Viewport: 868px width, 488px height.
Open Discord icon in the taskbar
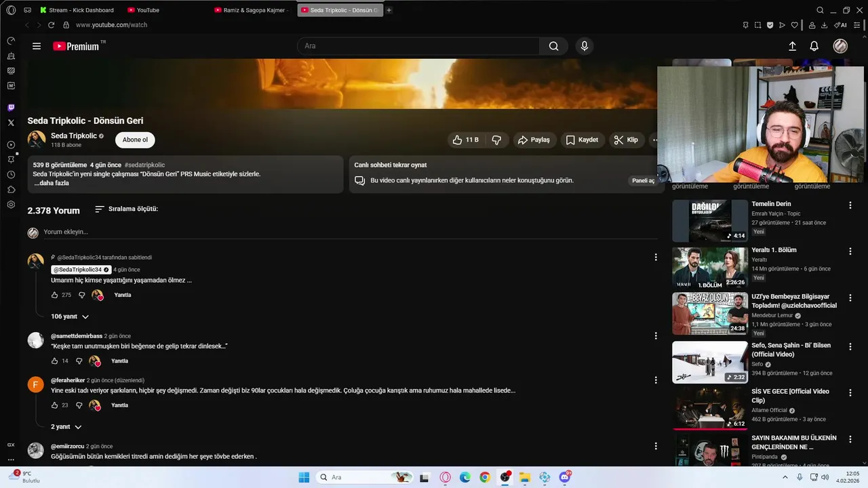(x=564, y=477)
